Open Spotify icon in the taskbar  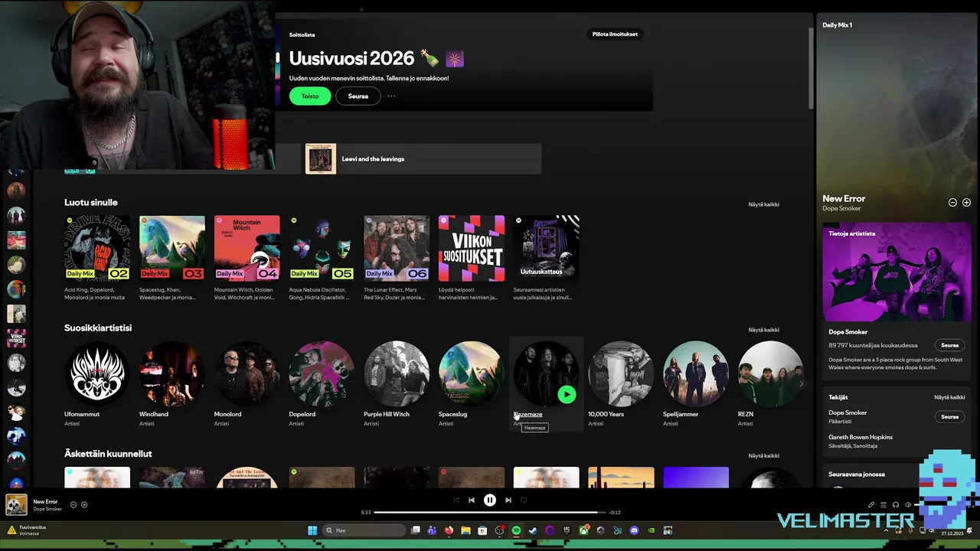click(516, 530)
